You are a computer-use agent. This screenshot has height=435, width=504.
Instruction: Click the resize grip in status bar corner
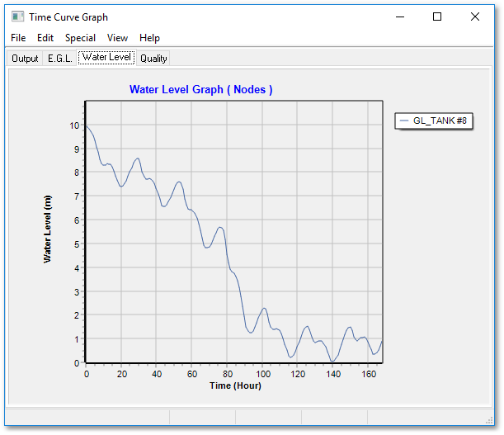click(x=489, y=420)
